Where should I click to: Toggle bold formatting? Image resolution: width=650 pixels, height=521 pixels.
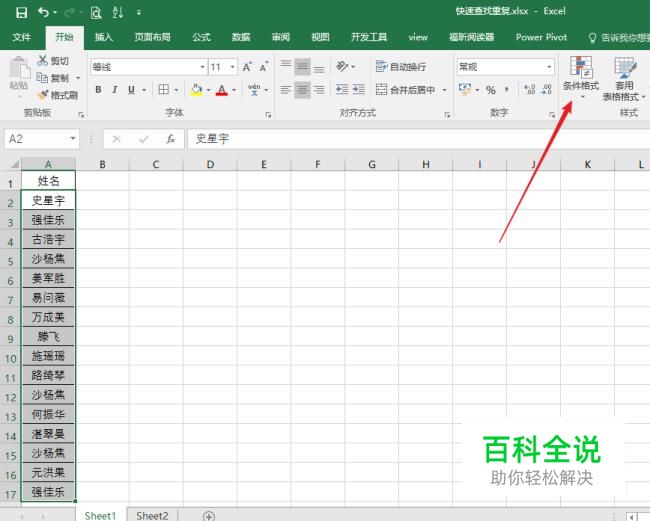point(98,90)
